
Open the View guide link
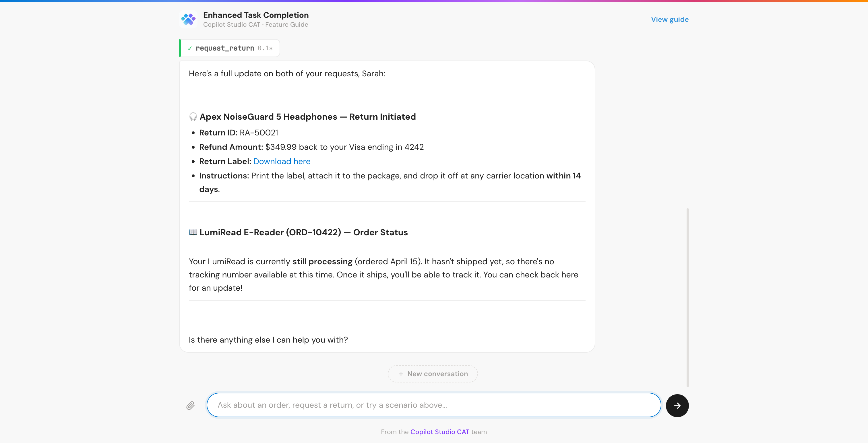(x=670, y=20)
